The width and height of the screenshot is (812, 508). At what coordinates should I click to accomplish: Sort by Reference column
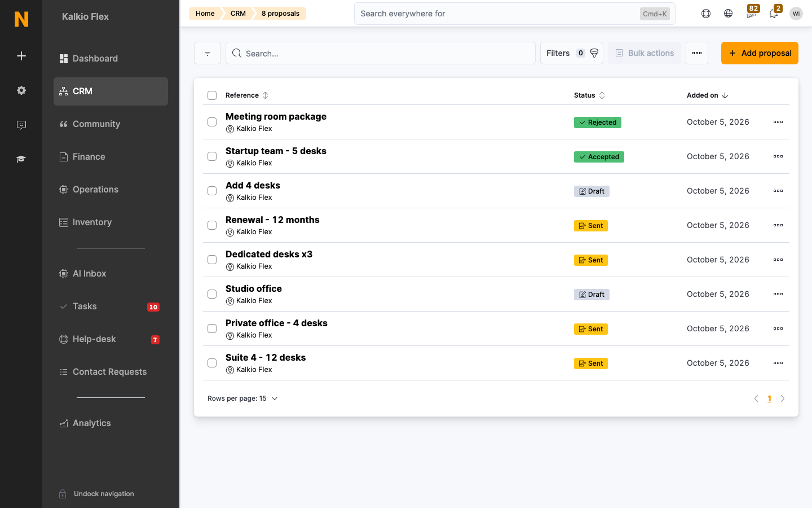247,95
